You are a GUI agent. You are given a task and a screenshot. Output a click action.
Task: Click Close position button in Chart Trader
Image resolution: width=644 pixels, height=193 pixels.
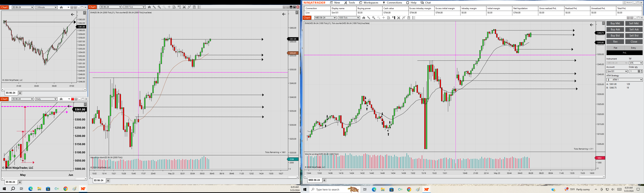[x=634, y=42]
